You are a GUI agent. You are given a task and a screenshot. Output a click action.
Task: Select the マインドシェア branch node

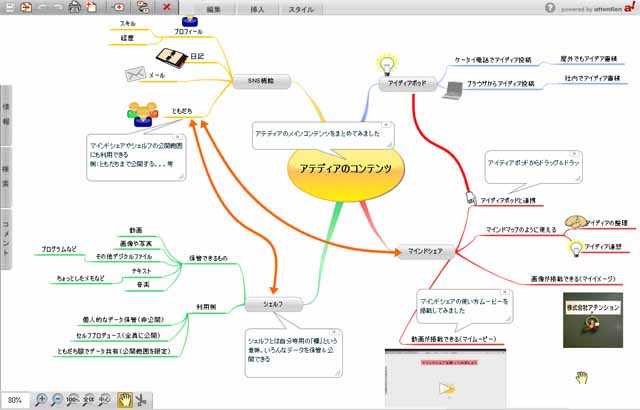(425, 251)
